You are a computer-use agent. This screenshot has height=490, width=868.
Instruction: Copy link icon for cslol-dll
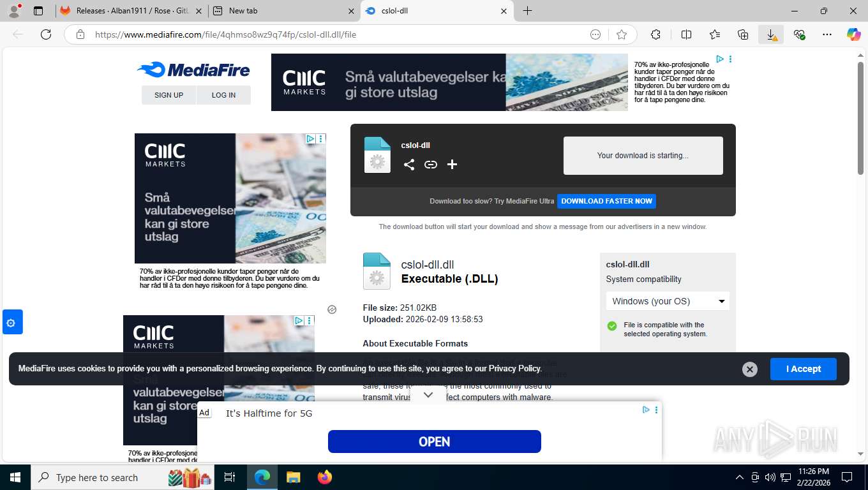click(431, 165)
